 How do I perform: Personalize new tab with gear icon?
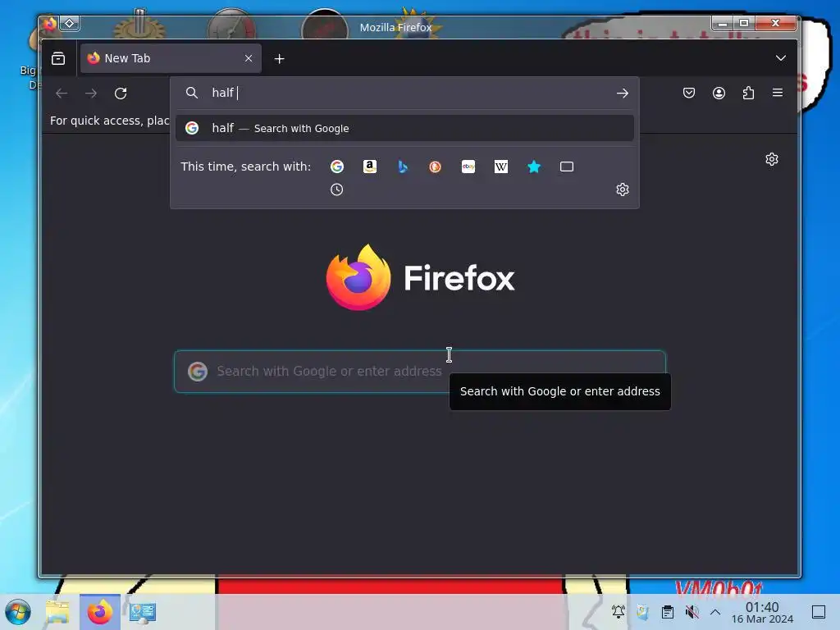point(771,160)
